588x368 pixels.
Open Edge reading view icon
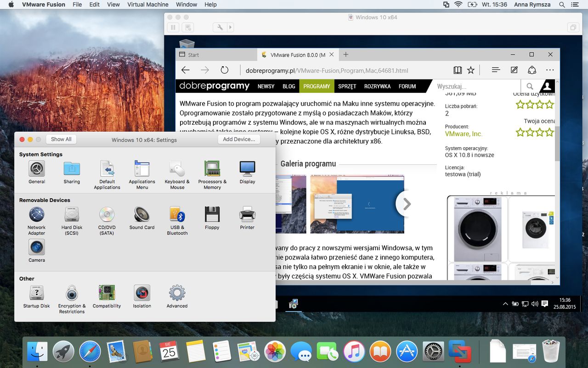click(458, 70)
